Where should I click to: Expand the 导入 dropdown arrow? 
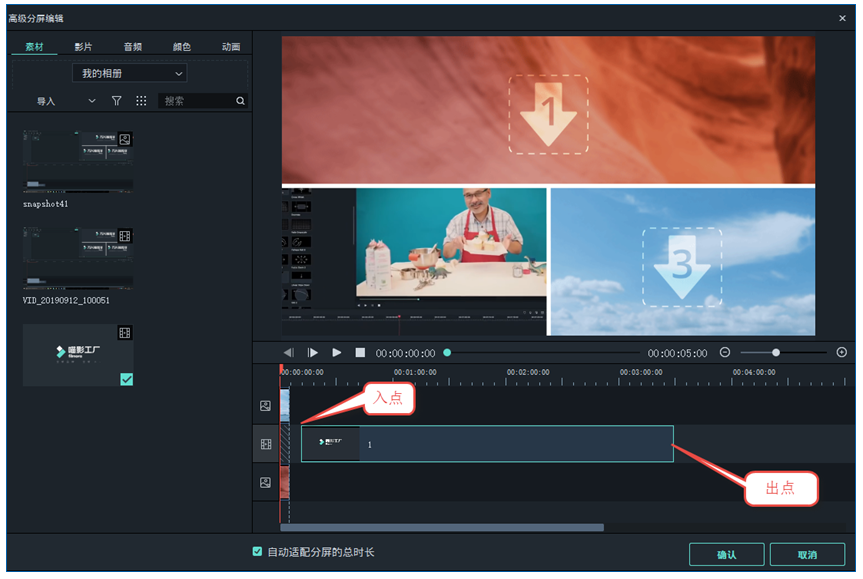pos(92,101)
